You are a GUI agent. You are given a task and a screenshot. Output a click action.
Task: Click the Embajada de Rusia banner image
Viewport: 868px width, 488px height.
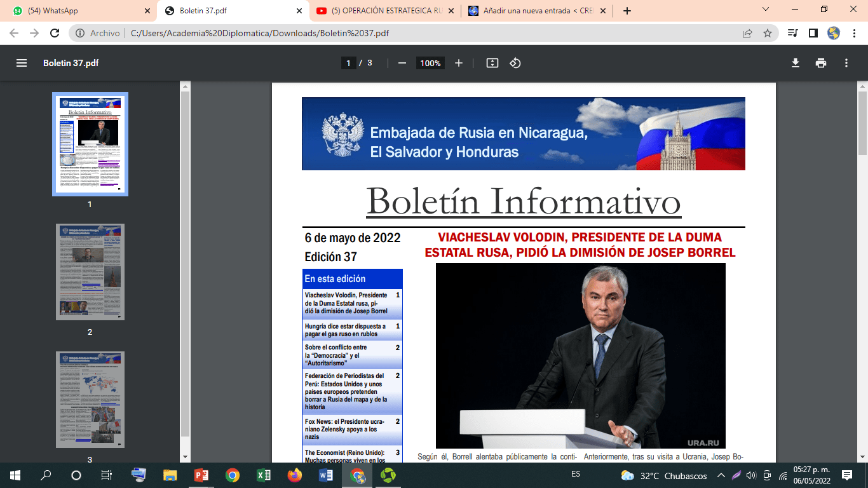pyautogui.click(x=524, y=133)
